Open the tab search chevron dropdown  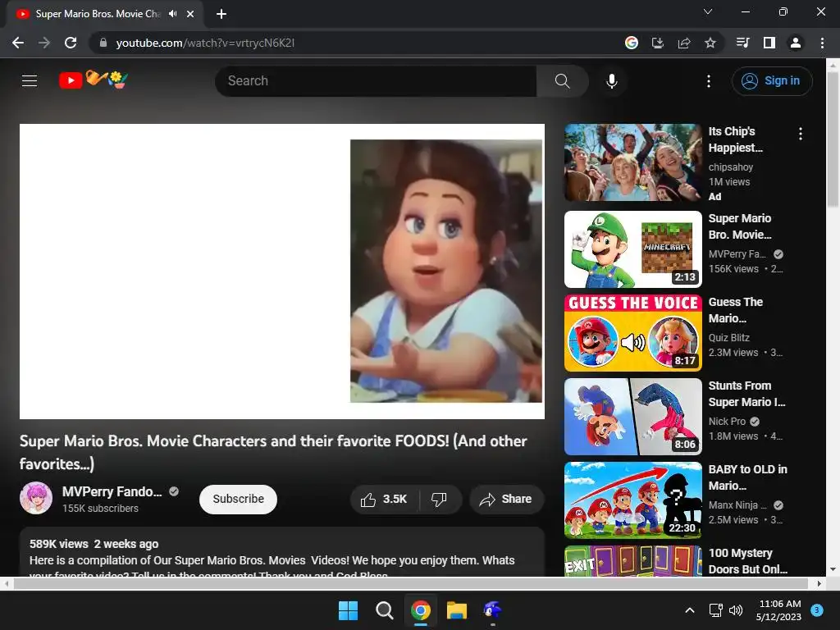pos(708,11)
